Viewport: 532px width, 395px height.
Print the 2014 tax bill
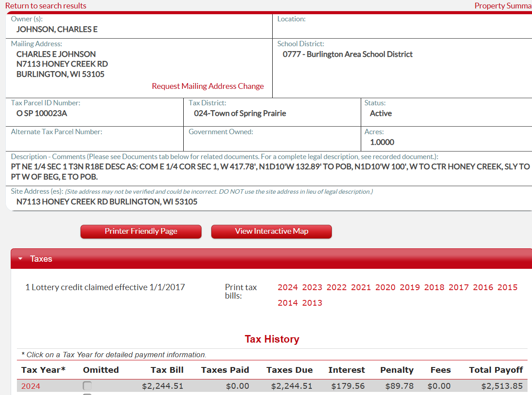288,303
